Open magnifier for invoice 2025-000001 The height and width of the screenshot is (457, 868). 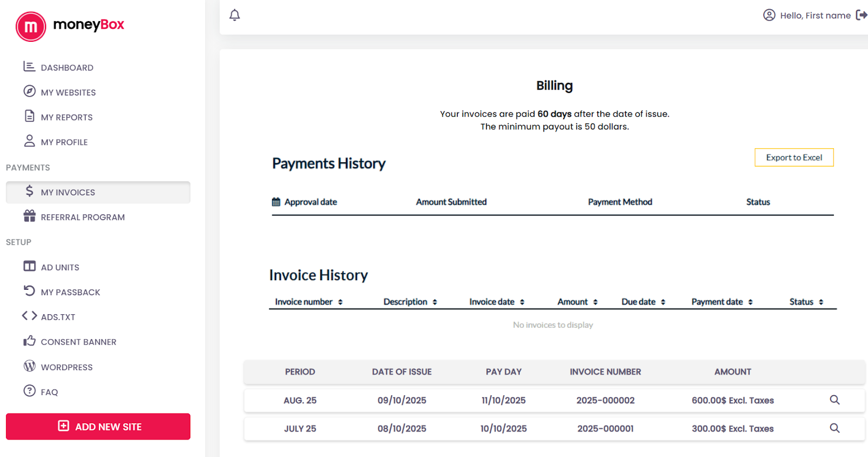834,428
